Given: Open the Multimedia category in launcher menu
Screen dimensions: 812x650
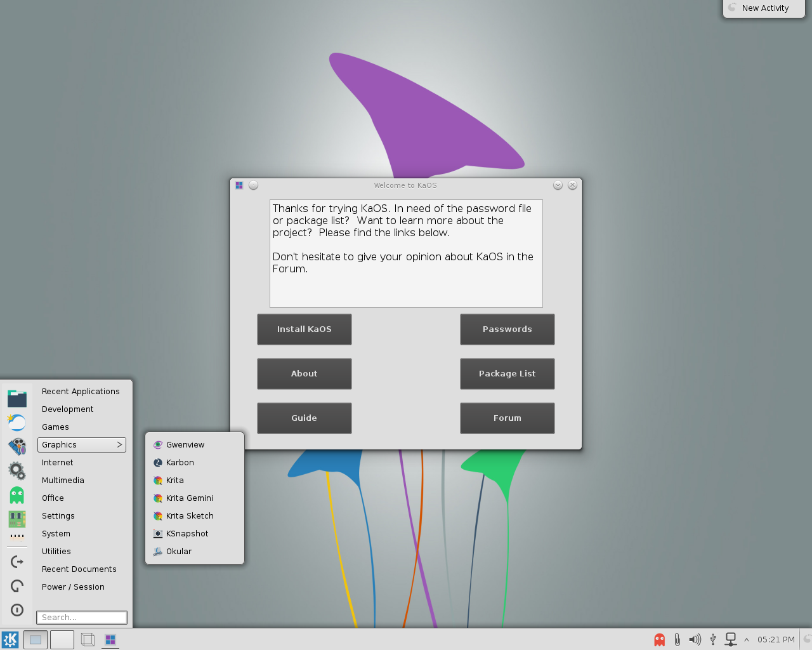Looking at the screenshot, I should coord(82,481).
